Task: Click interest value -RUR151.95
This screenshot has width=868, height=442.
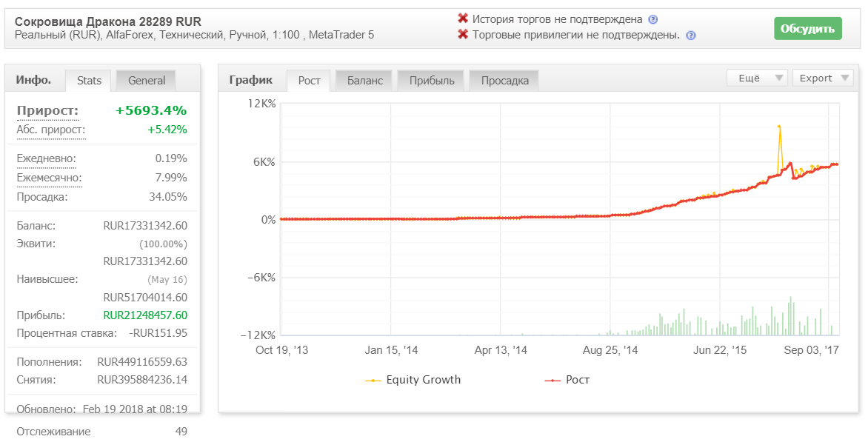Action: coord(158,334)
